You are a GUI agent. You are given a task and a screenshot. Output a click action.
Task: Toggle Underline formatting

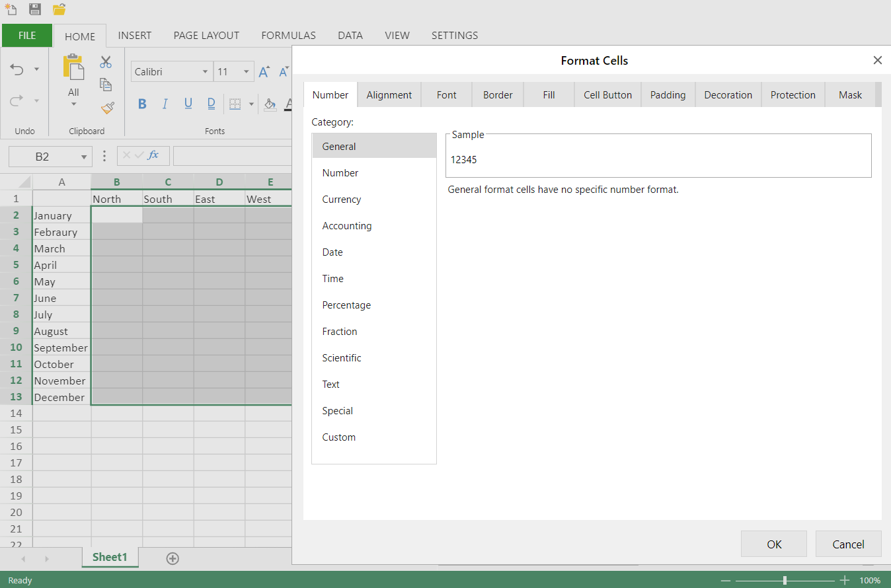point(188,104)
